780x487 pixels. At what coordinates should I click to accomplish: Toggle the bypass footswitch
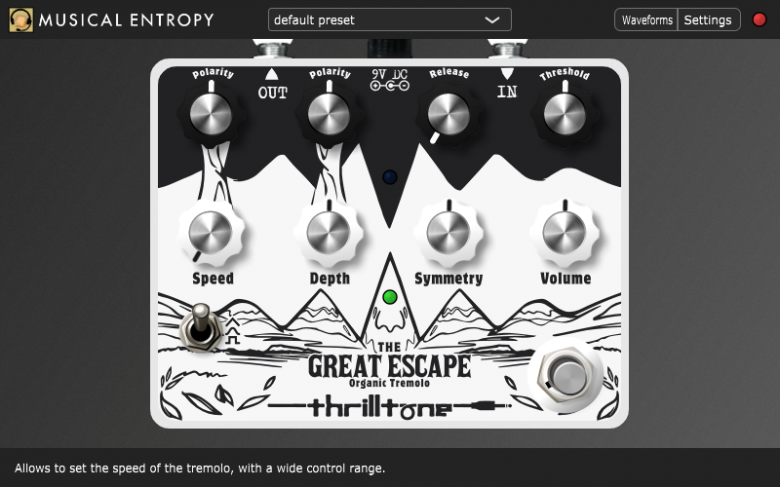point(568,376)
